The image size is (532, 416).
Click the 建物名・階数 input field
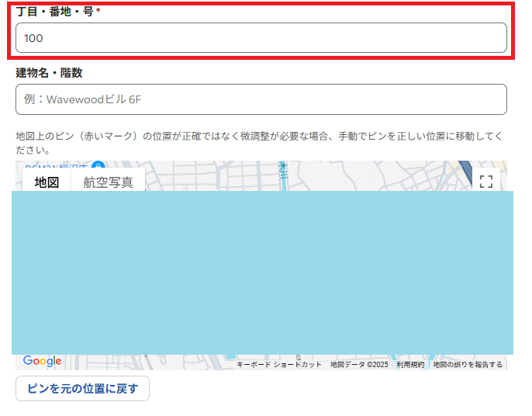[261, 99]
